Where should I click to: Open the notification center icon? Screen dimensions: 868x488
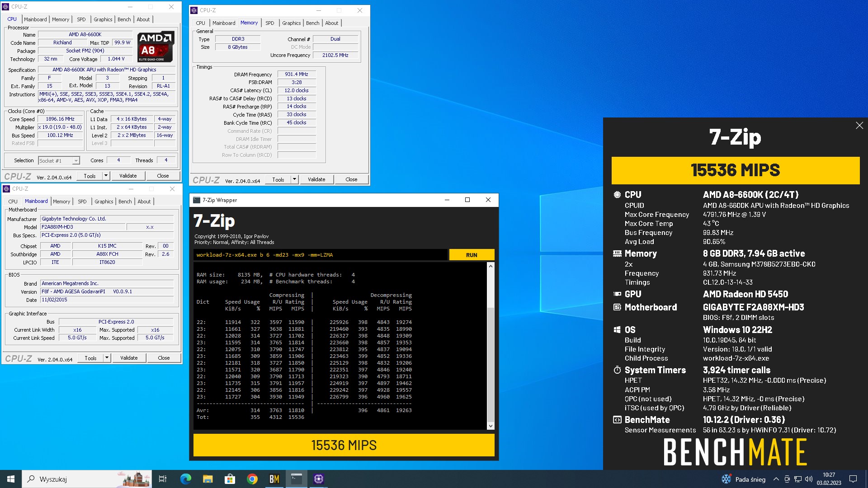point(853,479)
